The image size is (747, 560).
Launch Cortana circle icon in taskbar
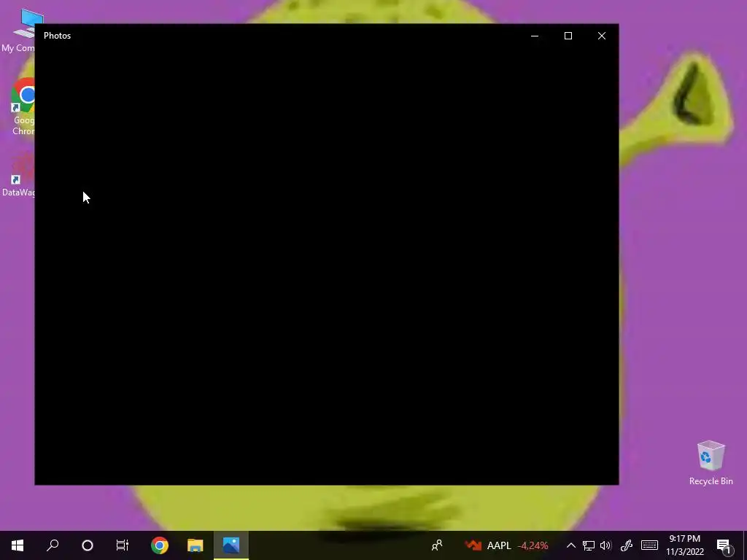point(88,545)
